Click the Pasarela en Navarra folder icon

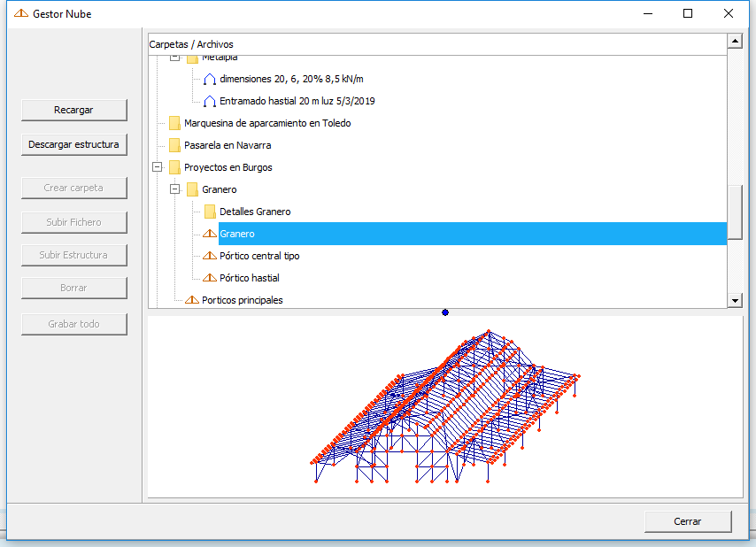174,145
